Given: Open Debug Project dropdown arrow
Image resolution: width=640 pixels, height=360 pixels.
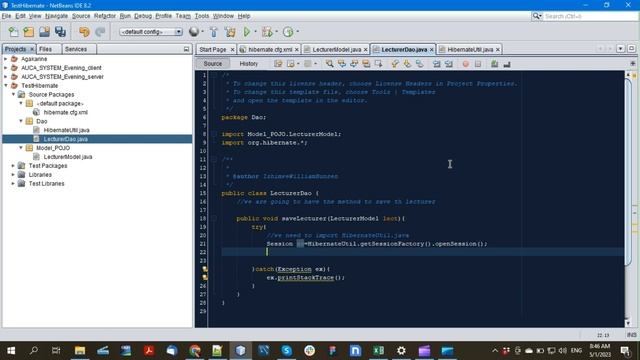Looking at the screenshot, I should (276, 32).
